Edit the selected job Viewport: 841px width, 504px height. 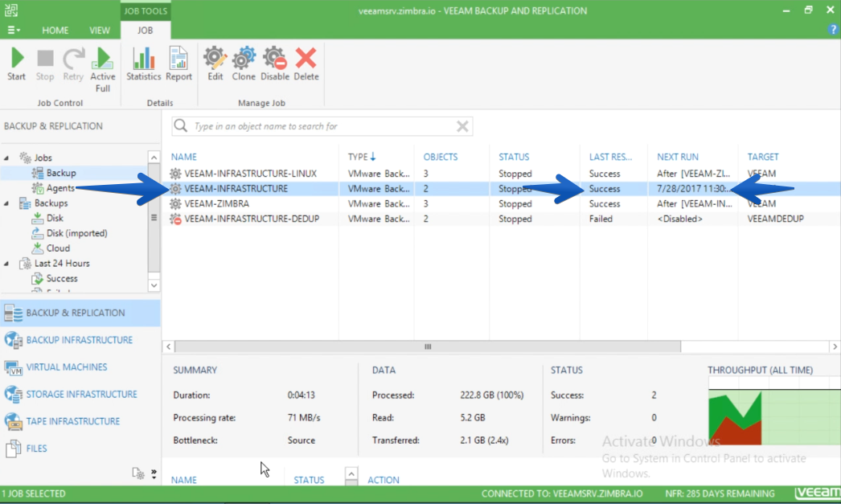pyautogui.click(x=215, y=64)
